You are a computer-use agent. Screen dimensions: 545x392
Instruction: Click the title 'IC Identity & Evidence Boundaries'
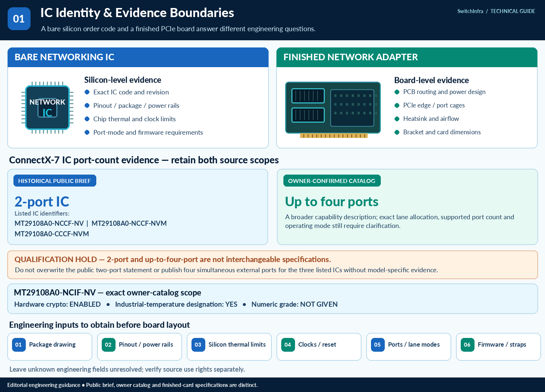[x=137, y=13]
